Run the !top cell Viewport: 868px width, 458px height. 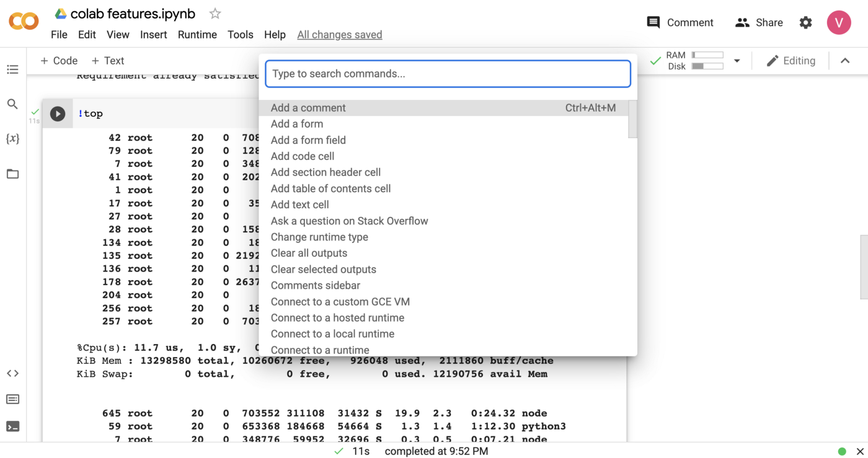point(58,113)
